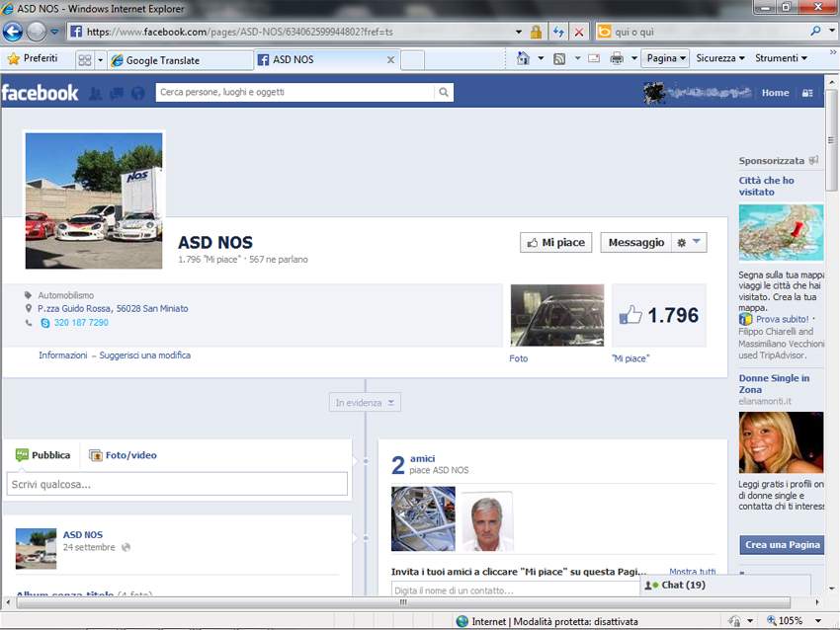Open Facebook notifications globe icon
This screenshot has width=840, height=630.
pos(137,93)
